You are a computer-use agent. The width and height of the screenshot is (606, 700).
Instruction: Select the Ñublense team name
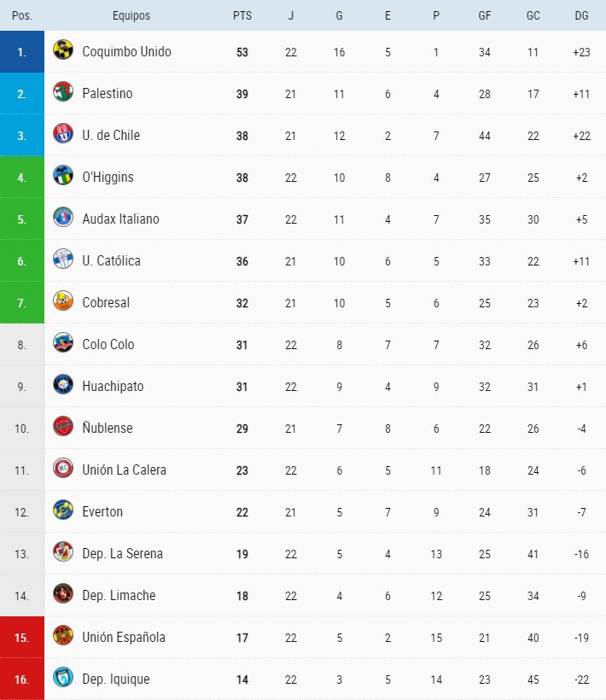[x=108, y=428]
